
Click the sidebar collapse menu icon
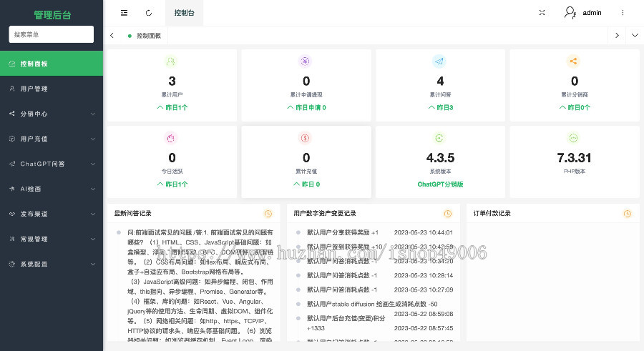(125, 13)
